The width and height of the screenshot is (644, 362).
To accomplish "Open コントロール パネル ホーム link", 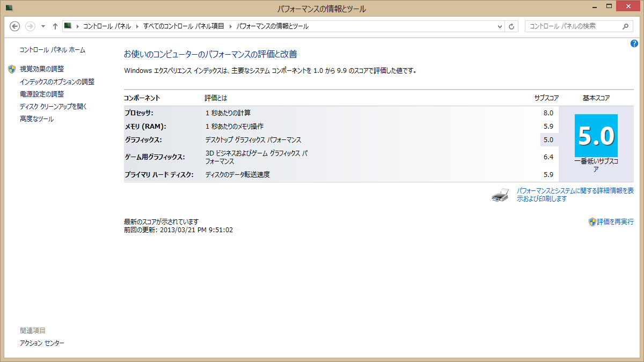I will pos(53,50).
